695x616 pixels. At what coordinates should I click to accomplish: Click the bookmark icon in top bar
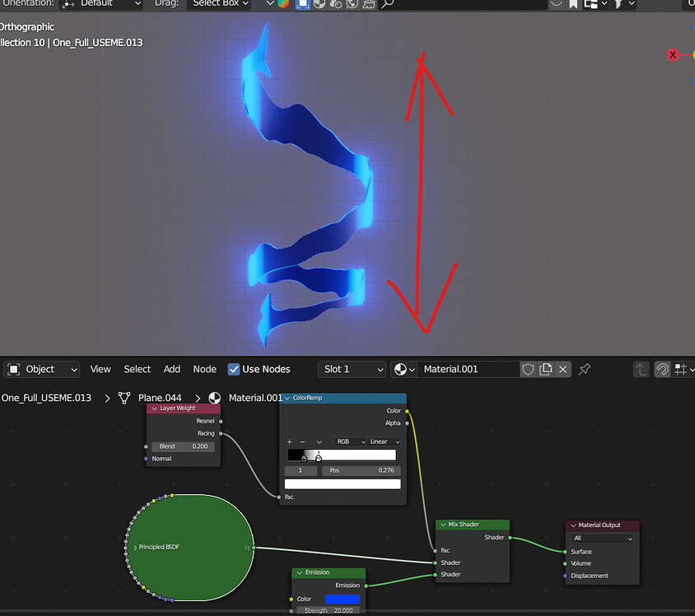tap(573, 4)
